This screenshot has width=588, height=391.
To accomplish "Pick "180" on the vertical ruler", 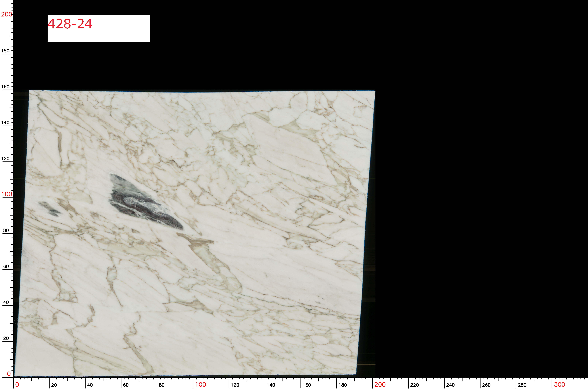I will click(x=5, y=51).
